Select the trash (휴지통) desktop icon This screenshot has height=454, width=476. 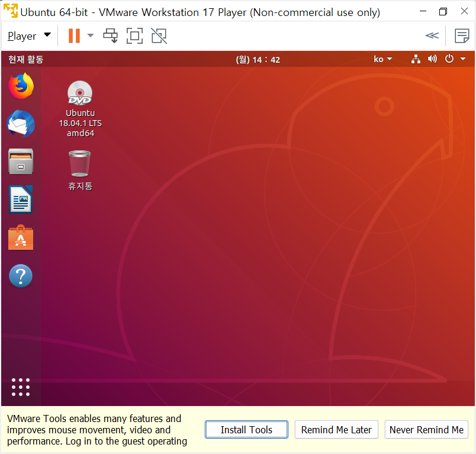click(80, 170)
